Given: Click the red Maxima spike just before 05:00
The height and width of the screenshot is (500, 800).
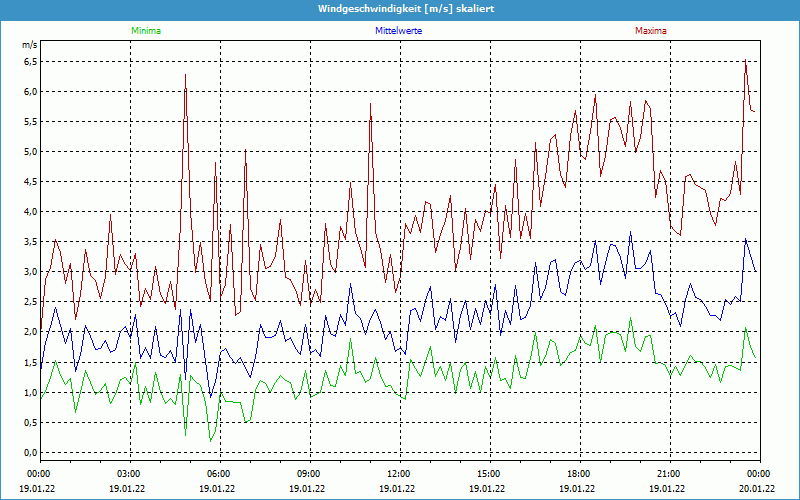Looking at the screenshot, I should 185,76.
